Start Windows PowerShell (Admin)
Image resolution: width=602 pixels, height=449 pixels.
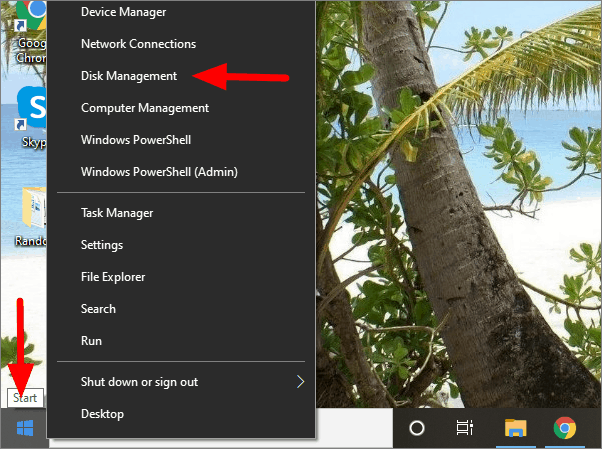(x=181, y=171)
